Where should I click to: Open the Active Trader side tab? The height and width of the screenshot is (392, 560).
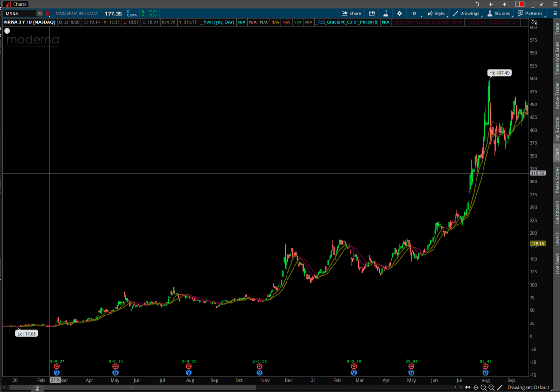point(556,96)
